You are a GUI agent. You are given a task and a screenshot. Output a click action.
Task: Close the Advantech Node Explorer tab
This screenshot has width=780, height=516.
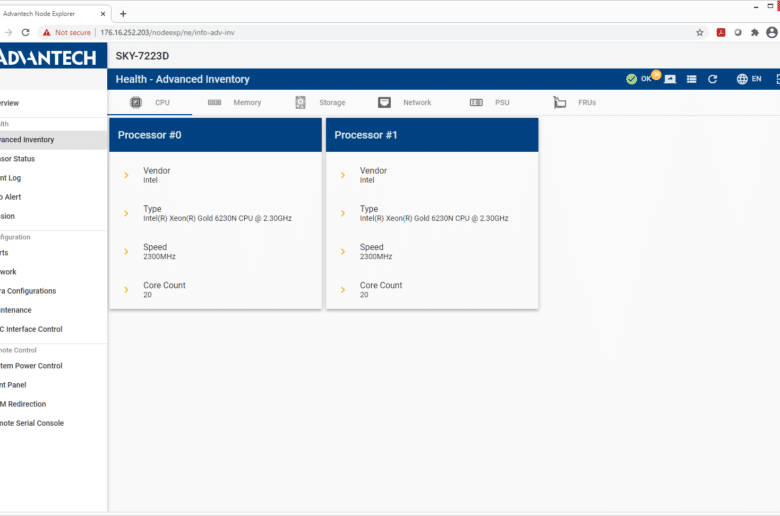pyautogui.click(x=103, y=14)
